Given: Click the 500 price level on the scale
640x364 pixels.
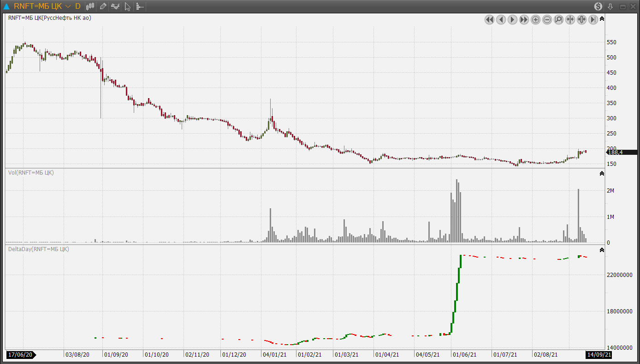Looking at the screenshot, I should click(611, 58).
